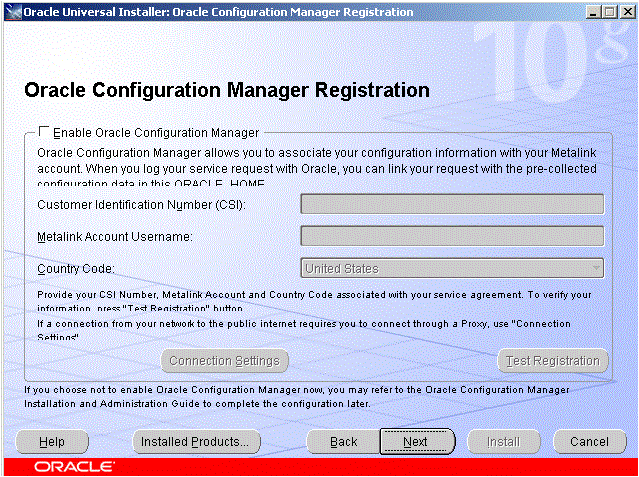
Task: Click the Install button
Action: [x=503, y=441]
